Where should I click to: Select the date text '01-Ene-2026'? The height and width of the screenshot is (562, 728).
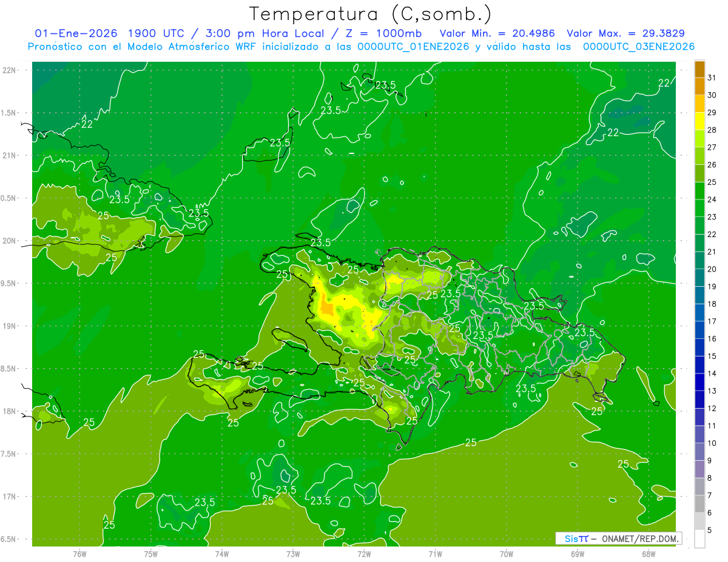coord(76,33)
